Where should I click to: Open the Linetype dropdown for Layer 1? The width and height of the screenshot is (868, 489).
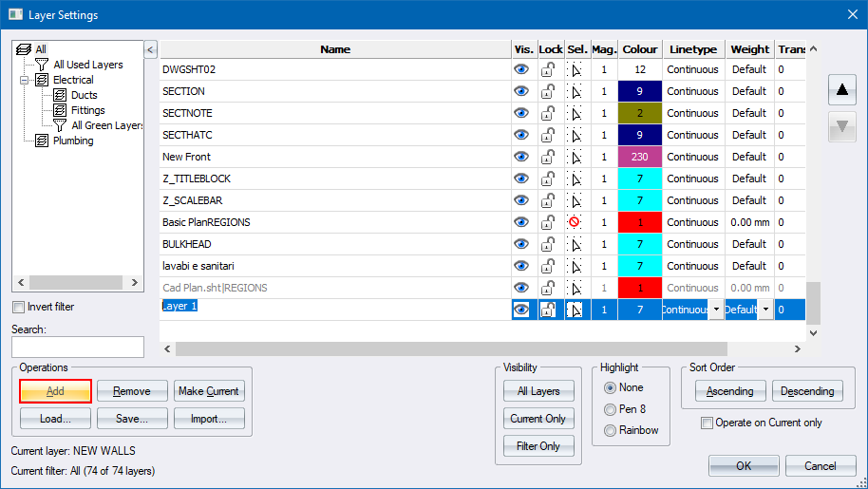point(714,310)
